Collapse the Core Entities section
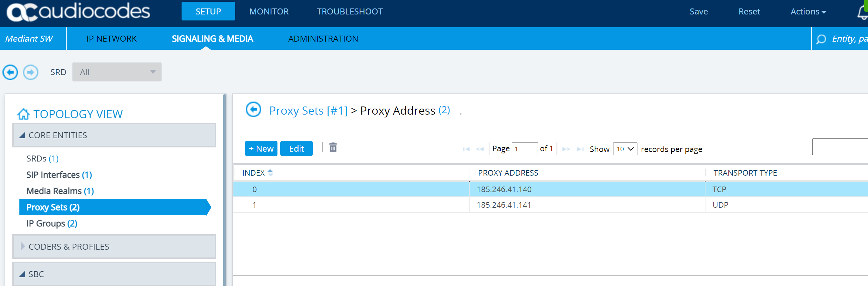 pos(22,135)
